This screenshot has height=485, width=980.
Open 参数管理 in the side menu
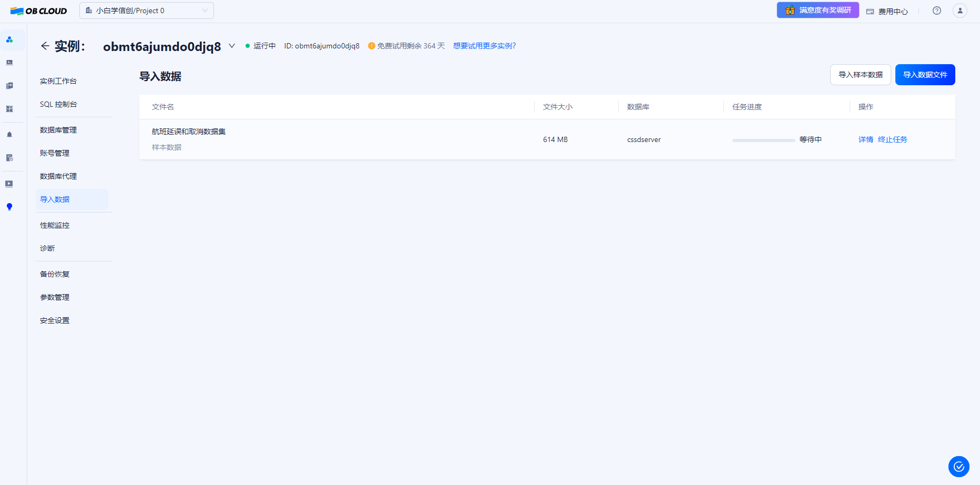click(x=55, y=297)
